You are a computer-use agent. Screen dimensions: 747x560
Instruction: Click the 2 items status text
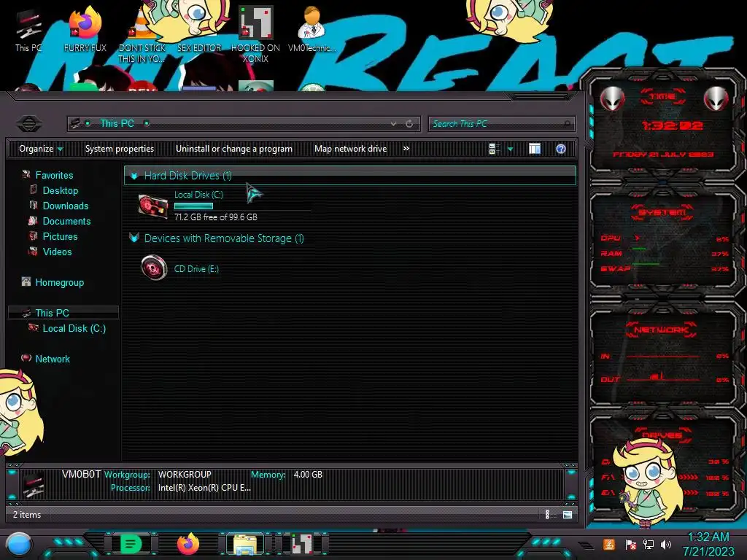tap(27, 515)
